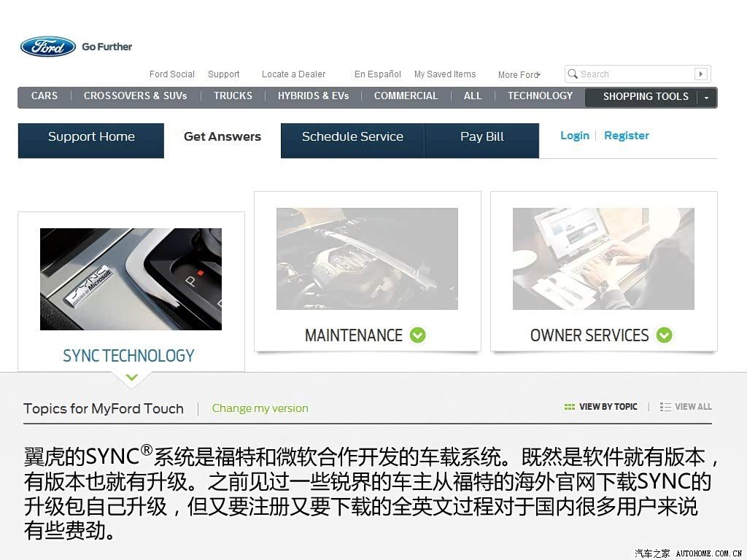
Task: Open the Crossovers & SUVs menu
Action: 135,96
